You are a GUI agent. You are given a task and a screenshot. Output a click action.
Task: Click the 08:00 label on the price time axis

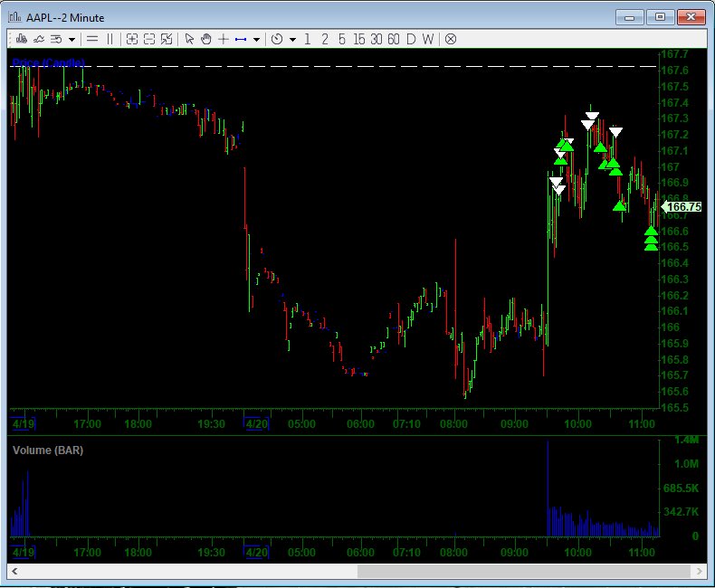(453, 424)
